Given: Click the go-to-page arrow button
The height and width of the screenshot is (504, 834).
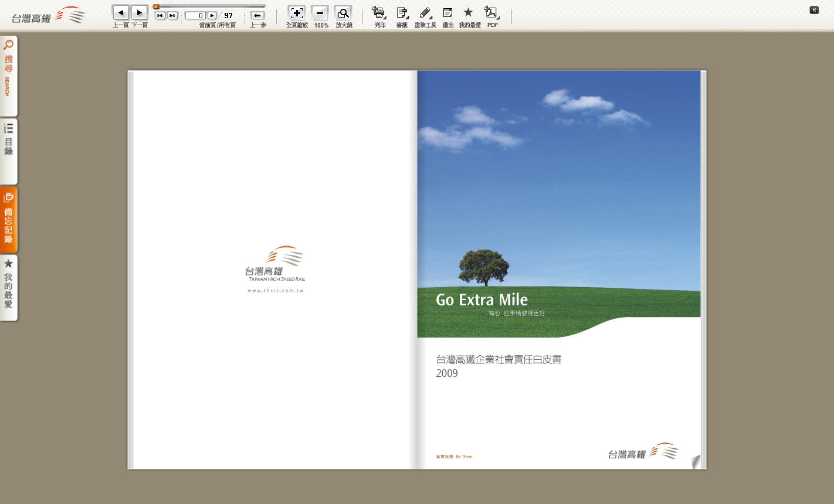Looking at the screenshot, I should 212,16.
